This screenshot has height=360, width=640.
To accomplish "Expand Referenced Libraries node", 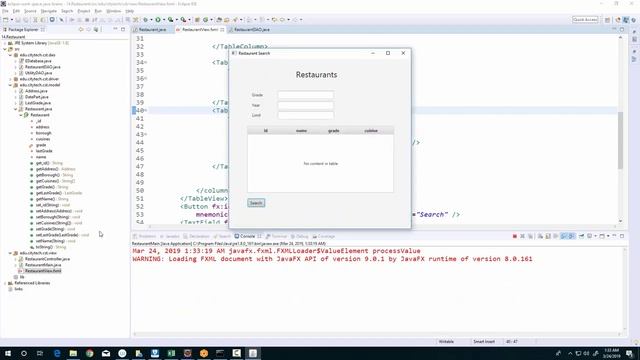I will click(x=5, y=283).
